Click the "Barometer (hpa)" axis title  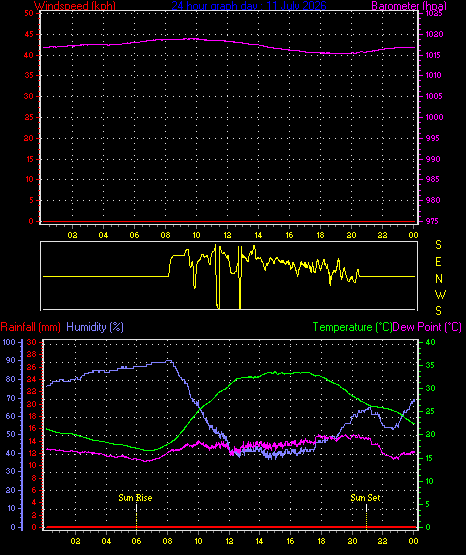pyautogui.click(x=409, y=6)
